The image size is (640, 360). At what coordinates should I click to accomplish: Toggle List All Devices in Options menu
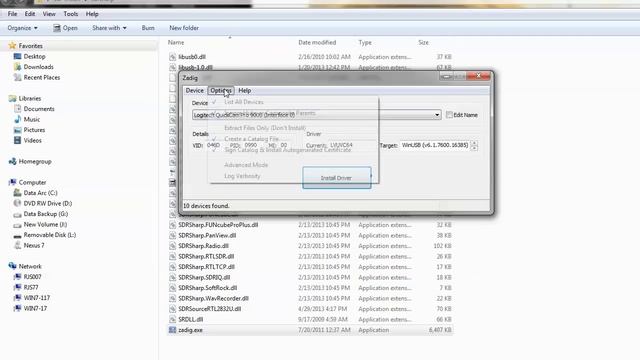244,102
